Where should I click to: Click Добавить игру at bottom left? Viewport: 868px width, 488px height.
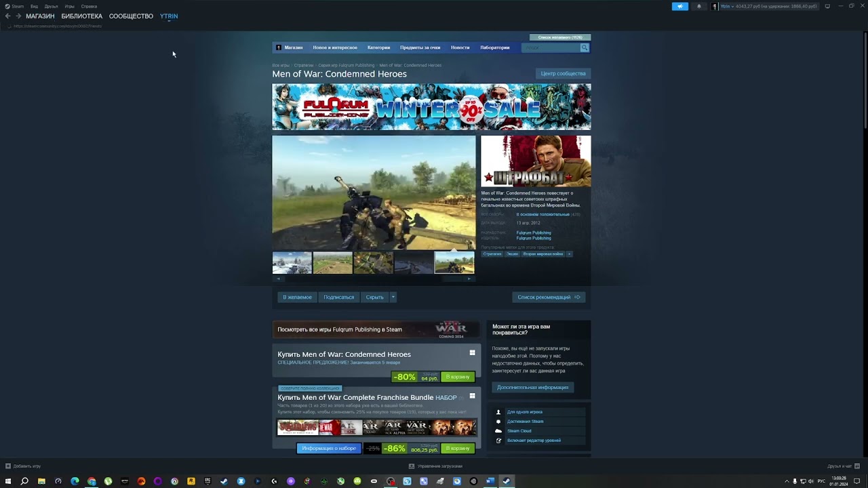tap(23, 466)
